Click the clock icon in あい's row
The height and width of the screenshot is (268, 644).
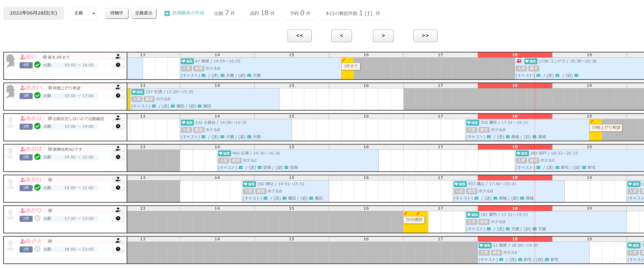pyautogui.click(x=118, y=65)
